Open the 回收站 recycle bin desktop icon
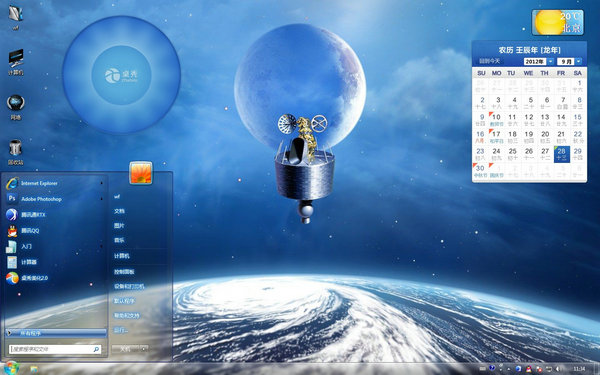 pos(15,152)
